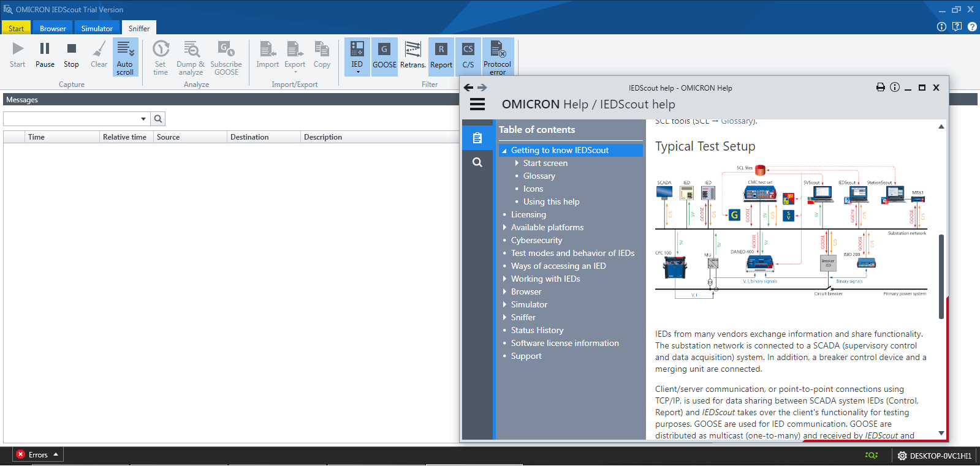This screenshot has height=466, width=980.
Task: Click the Messages filter text field
Action: coord(72,119)
